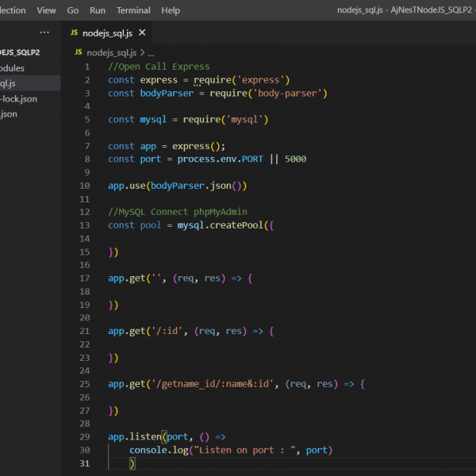Open the Help menu
This screenshot has height=476, width=476.
point(171,10)
